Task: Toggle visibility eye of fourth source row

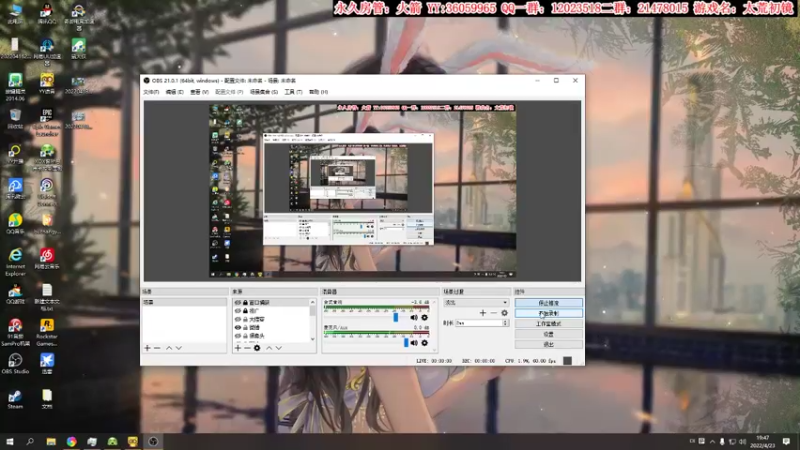Action: pos(238,328)
